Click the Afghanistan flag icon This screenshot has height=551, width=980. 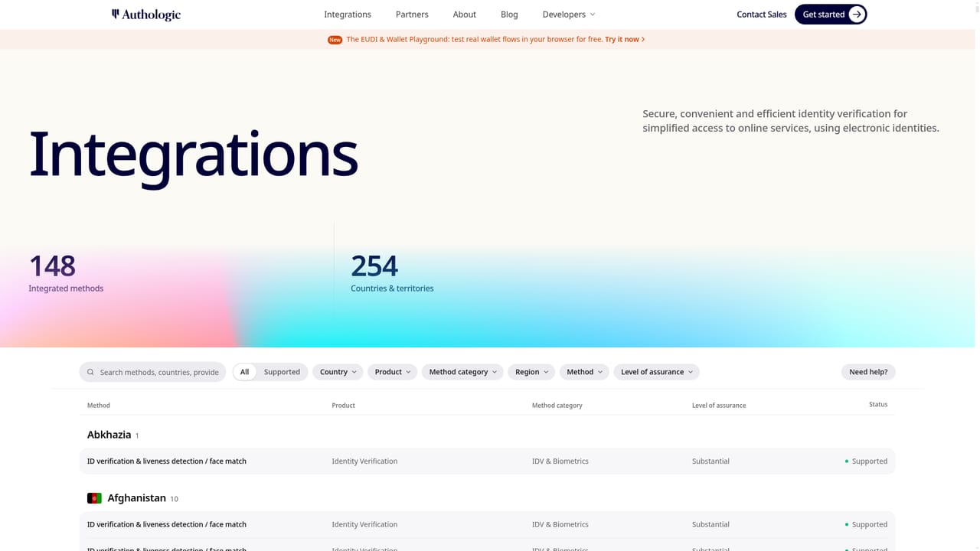(94, 498)
